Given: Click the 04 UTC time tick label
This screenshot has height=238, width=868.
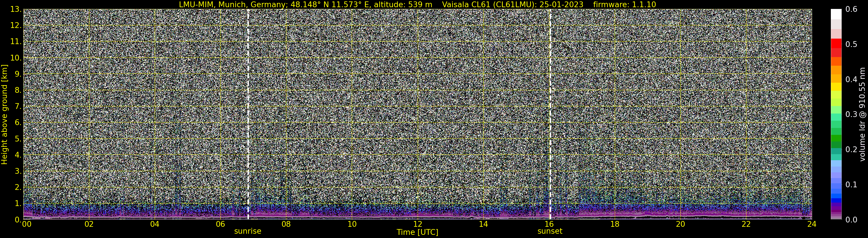Looking at the screenshot, I should (155, 224).
